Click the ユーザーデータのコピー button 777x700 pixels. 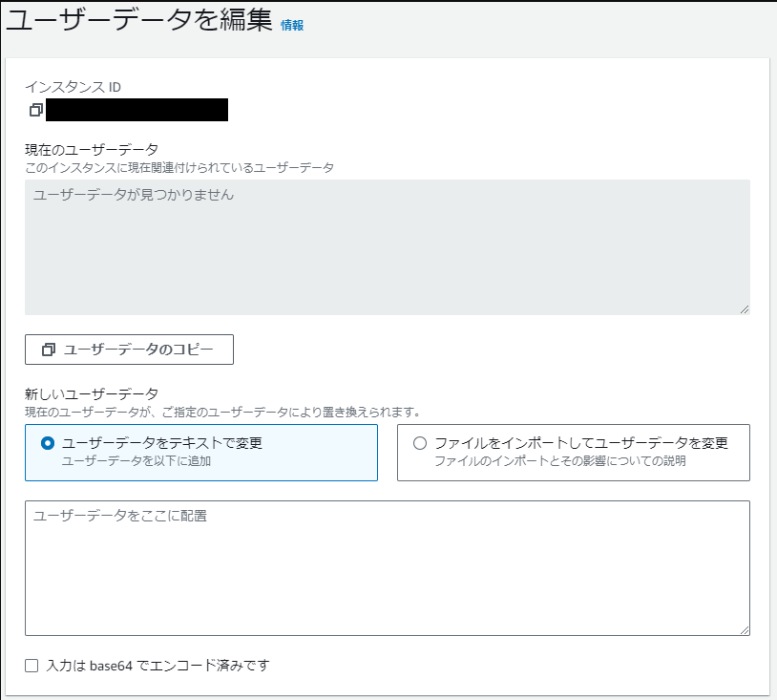tap(129, 350)
